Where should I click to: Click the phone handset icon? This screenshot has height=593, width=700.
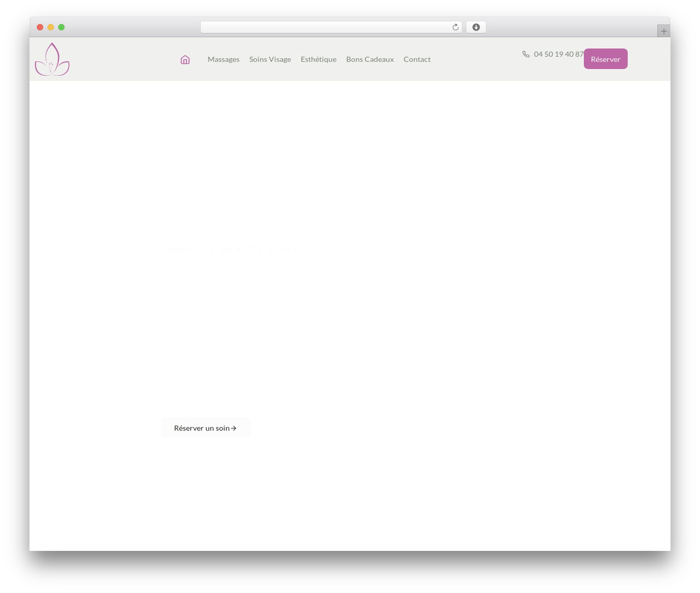tap(526, 54)
